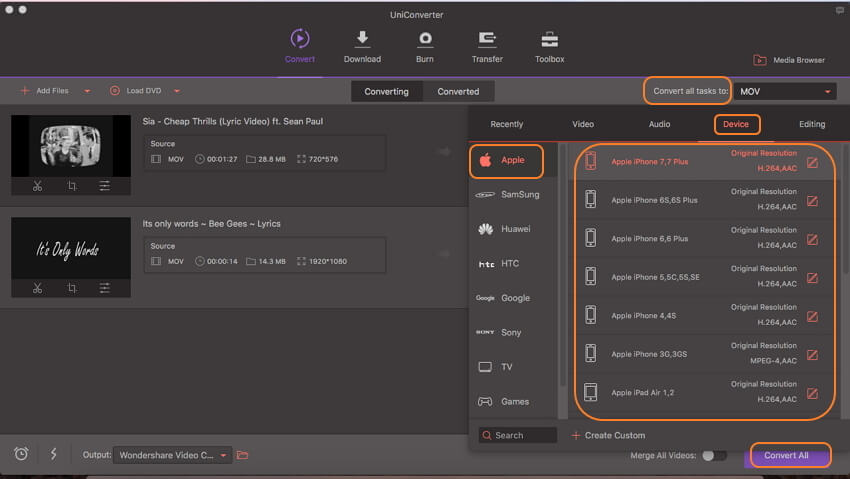Image resolution: width=850 pixels, height=479 pixels.
Task: Choose SamSung device brand
Action: [513, 195]
